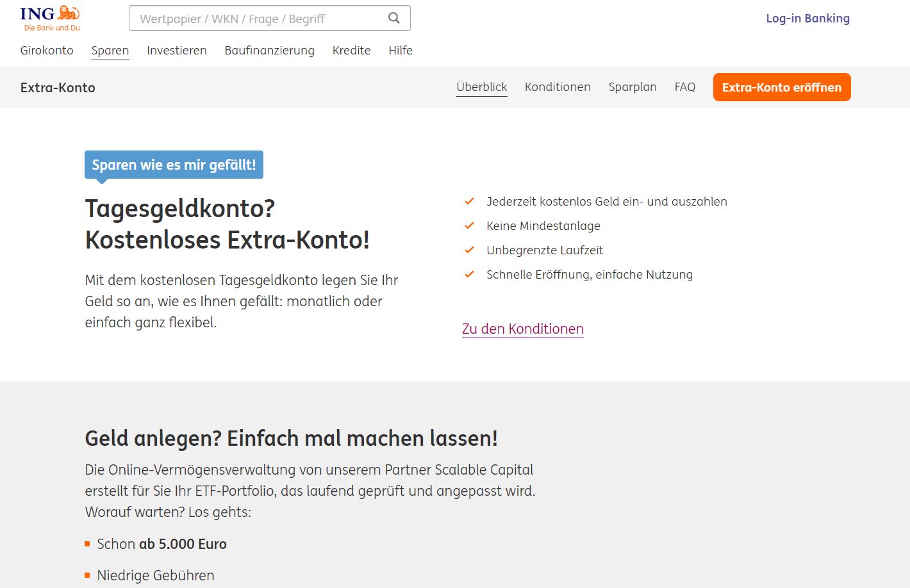The image size is (910, 588).
Task: Switch to the Überblick tab
Action: click(x=482, y=87)
